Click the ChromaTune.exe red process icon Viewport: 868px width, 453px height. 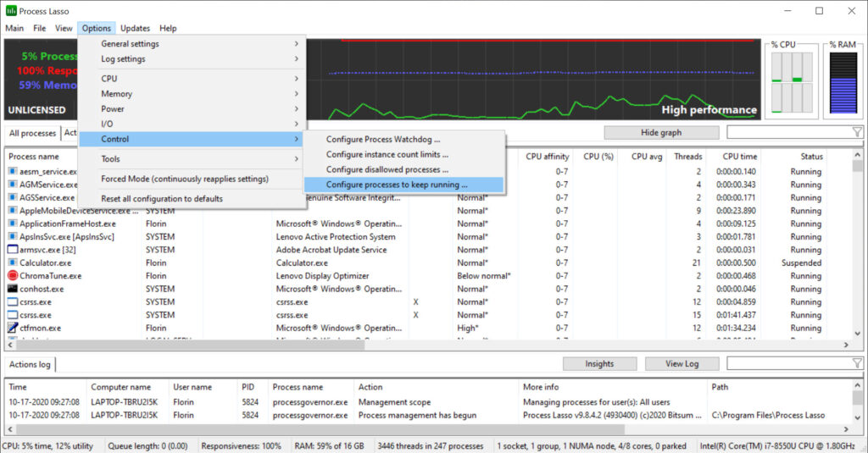pyautogui.click(x=13, y=275)
